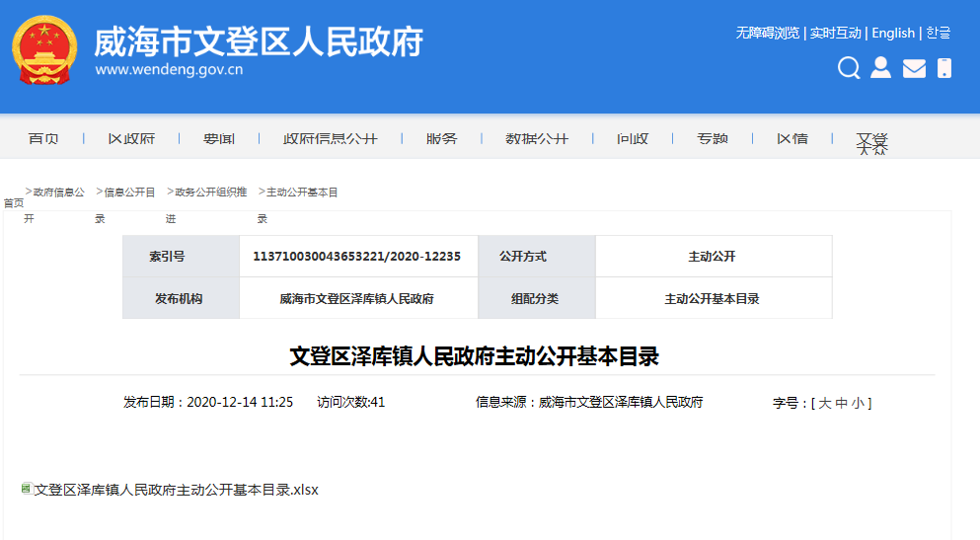Click the envelope mail icon

(914, 68)
